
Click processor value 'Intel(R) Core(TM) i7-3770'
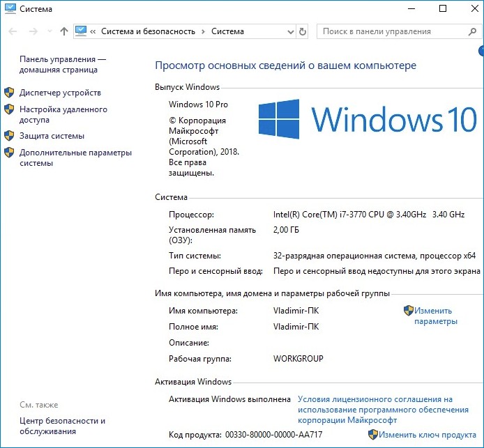click(369, 215)
